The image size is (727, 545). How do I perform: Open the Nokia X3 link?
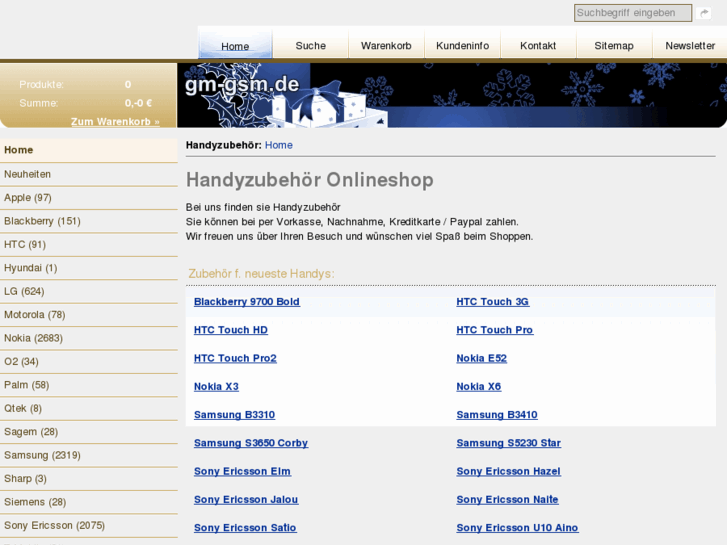pos(216,387)
